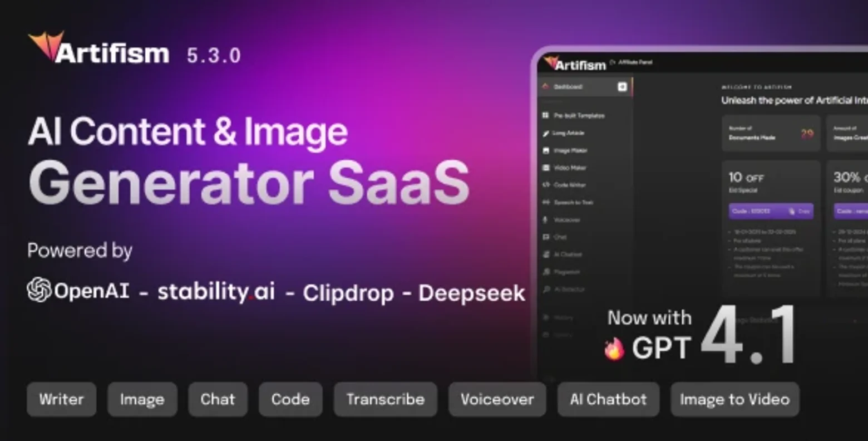
Task: Select the Long Article pen icon
Action: (x=545, y=133)
